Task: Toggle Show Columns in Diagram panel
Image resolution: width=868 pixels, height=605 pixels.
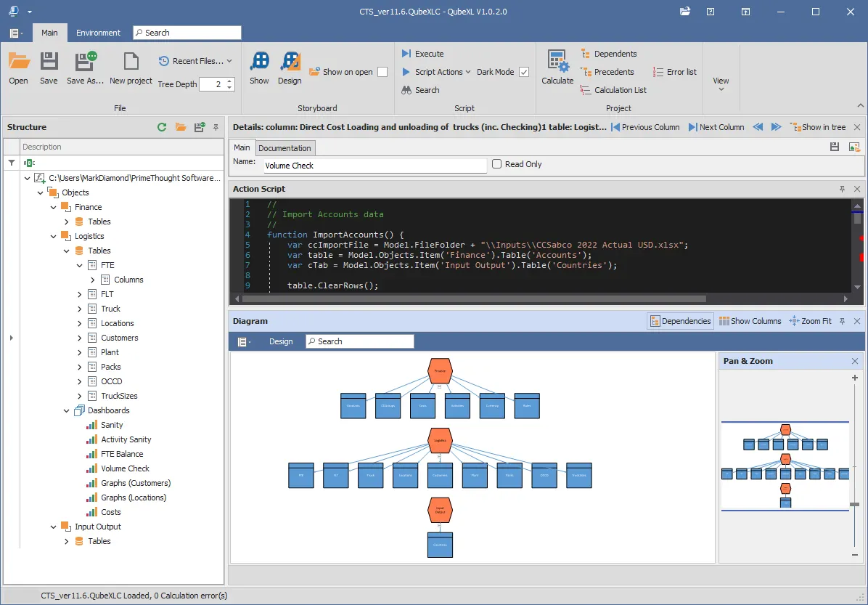Action: point(750,321)
